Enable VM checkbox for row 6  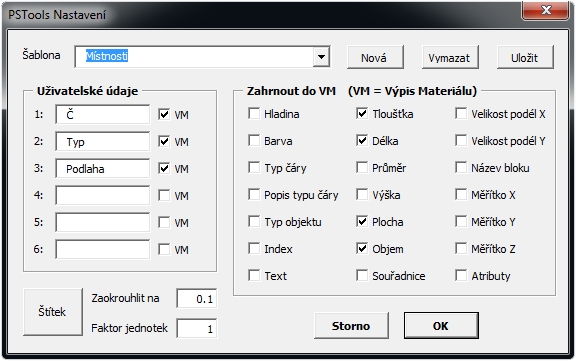(164, 249)
